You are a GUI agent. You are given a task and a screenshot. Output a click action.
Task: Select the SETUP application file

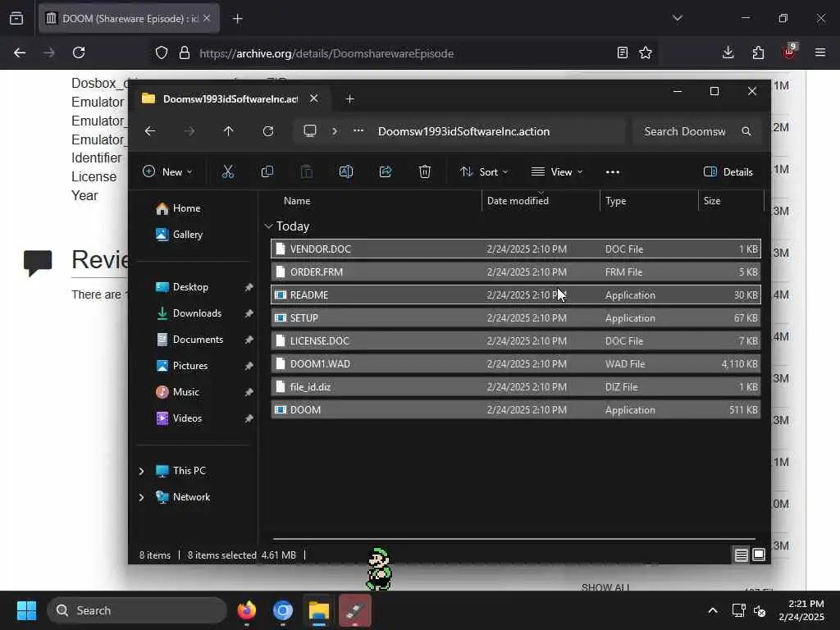pos(516,318)
